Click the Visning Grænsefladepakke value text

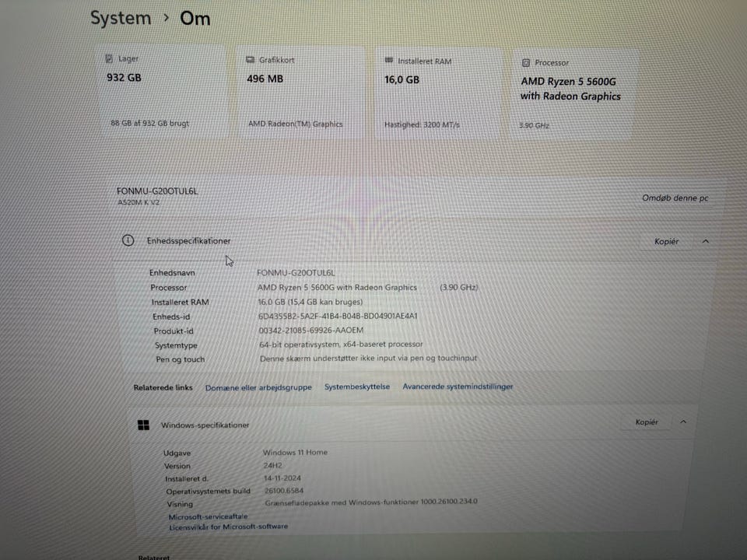coord(371,502)
